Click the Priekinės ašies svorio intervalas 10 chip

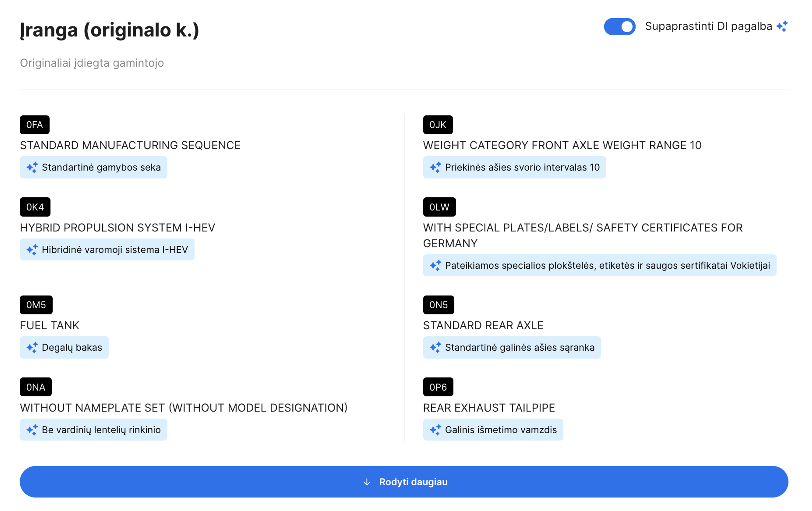(514, 167)
